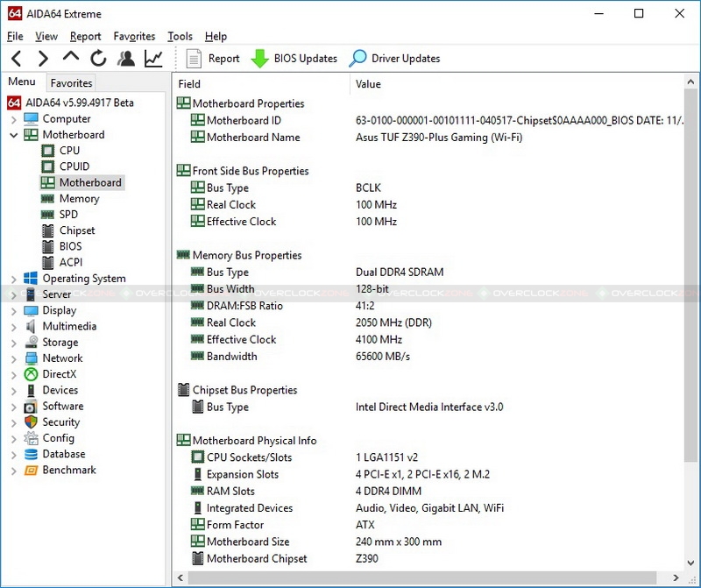Click the Report toolbar button label
Screen dimensions: 701x588
(x=223, y=59)
